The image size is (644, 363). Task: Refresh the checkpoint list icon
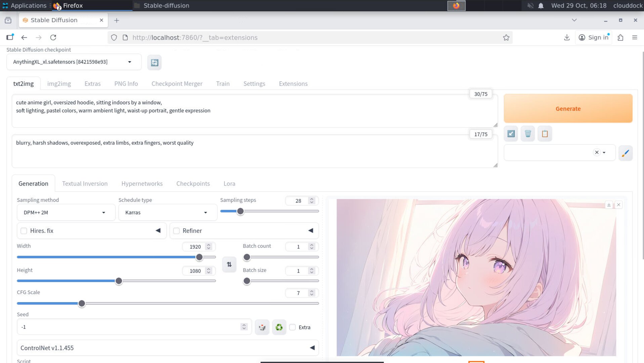click(154, 63)
